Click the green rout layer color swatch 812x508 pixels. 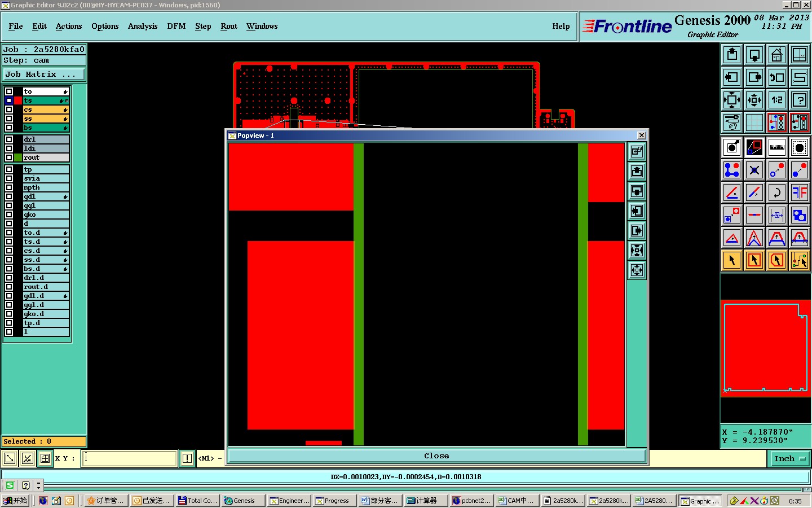tap(19, 157)
